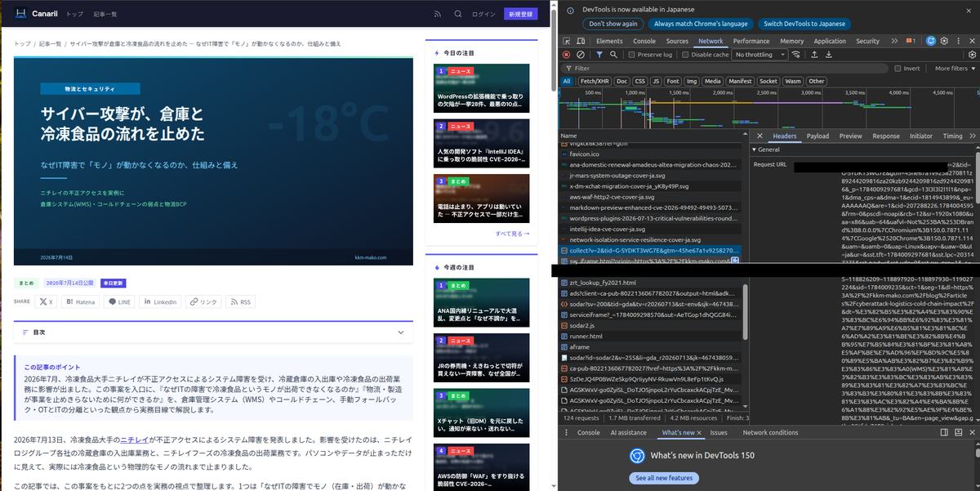Import a HAR file with the upload icon
The width and height of the screenshot is (980, 491).
[x=816, y=55]
